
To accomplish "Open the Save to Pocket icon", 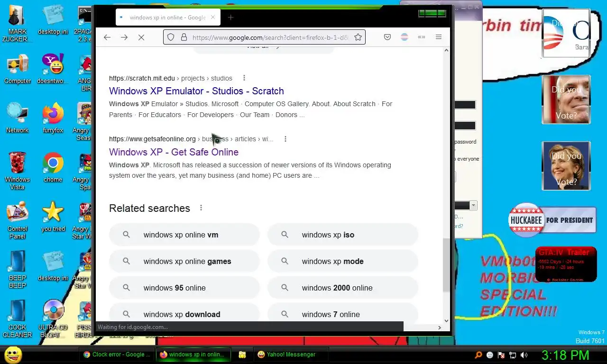I will [387, 37].
